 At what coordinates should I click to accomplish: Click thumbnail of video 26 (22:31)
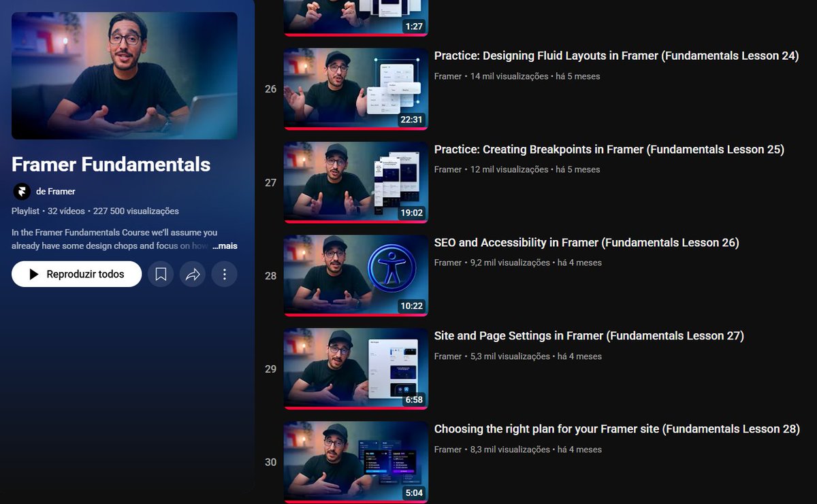pyautogui.click(x=355, y=88)
